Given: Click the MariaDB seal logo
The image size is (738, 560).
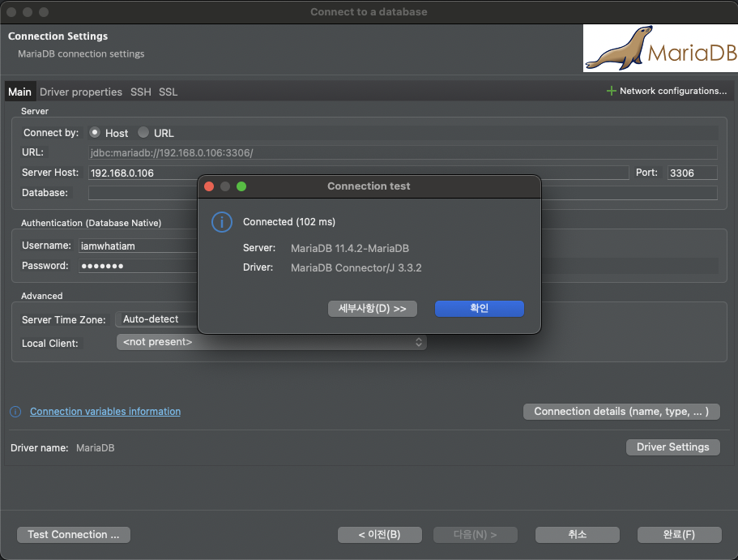Looking at the screenshot, I should 660,48.
